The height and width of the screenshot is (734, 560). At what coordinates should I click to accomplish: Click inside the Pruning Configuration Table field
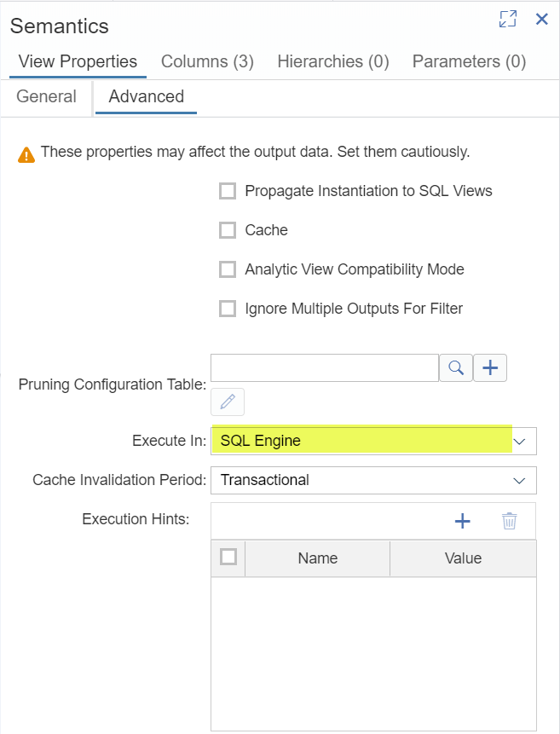tap(324, 367)
